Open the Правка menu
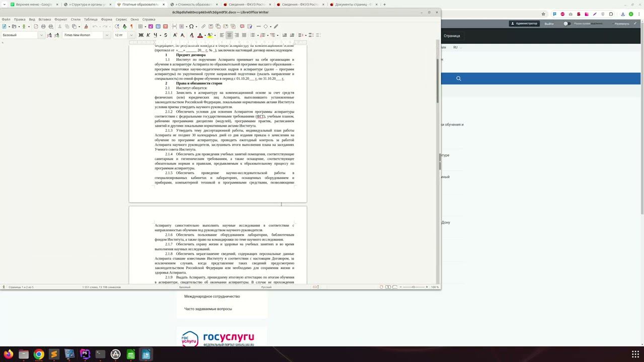The width and height of the screenshot is (644, 362). point(20,20)
